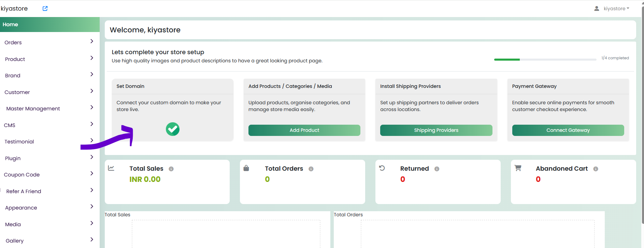Click the Total Sales info icon
The width and height of the screenshot is (644, 248).
coord(171,169)
